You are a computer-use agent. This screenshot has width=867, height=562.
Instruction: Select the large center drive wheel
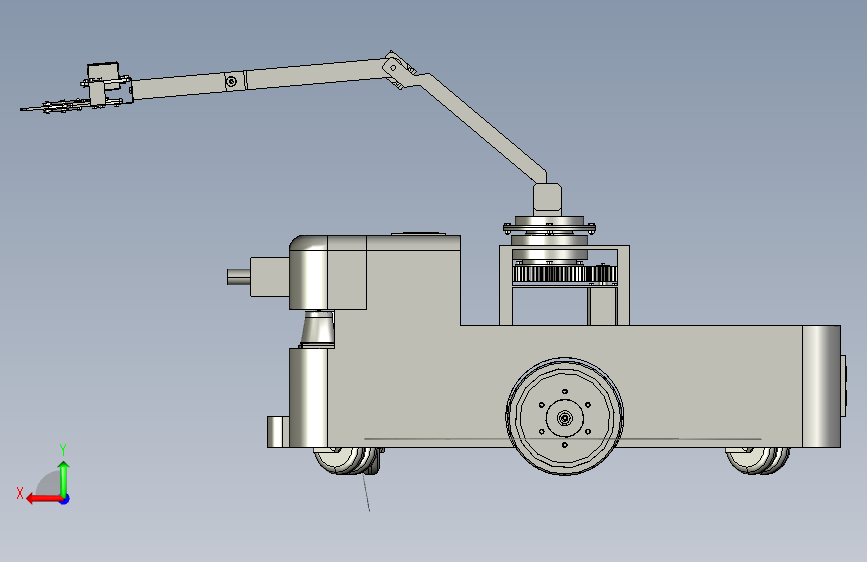[x=565, y=417]
